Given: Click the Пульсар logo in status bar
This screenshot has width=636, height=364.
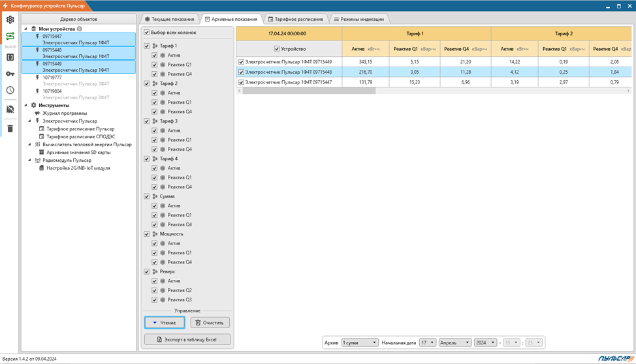Looking at the screenshot, I should click(x=615, y=359).
